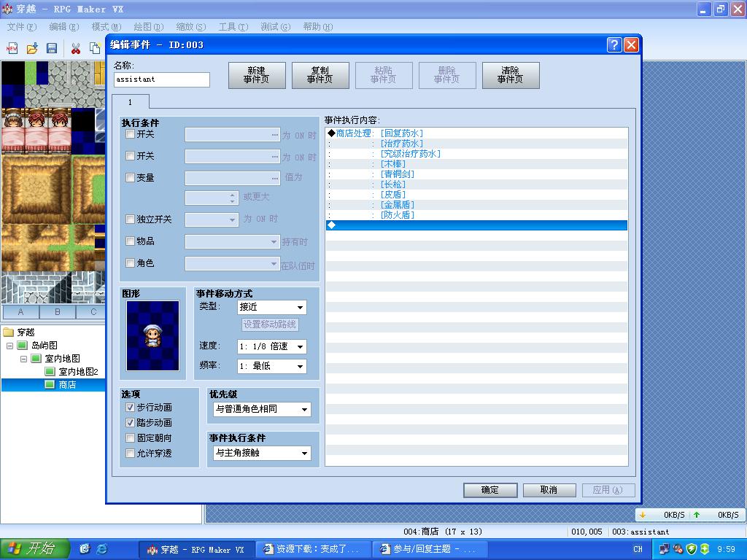Open the 文件 menu
Viewport: 747px width, 560px height.
[x=21, y=27]
